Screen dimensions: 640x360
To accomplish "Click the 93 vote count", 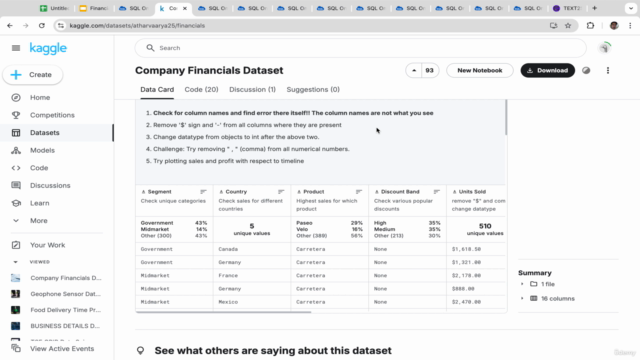I will 429,70.
